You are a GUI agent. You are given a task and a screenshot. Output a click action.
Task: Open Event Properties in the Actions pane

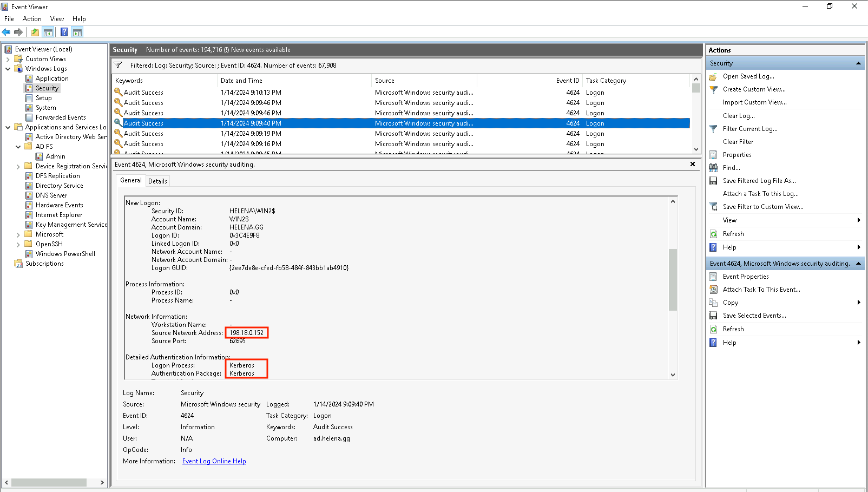(745, 277)
